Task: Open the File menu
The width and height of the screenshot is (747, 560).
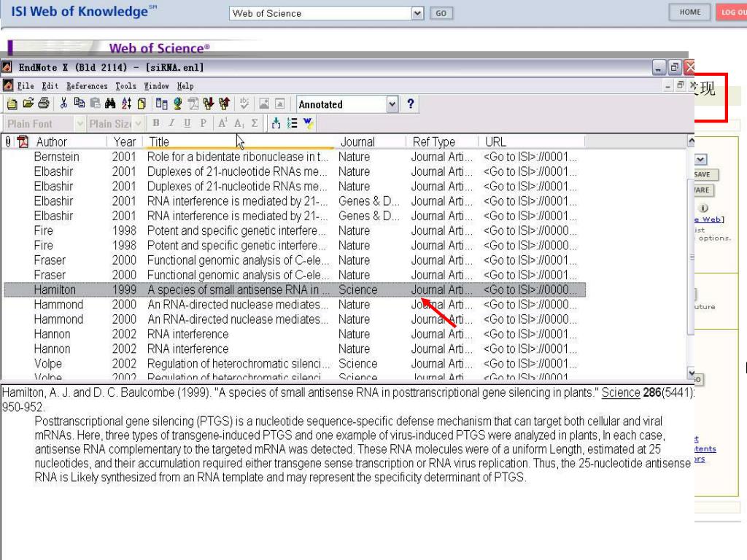Action: coord(26,86)
